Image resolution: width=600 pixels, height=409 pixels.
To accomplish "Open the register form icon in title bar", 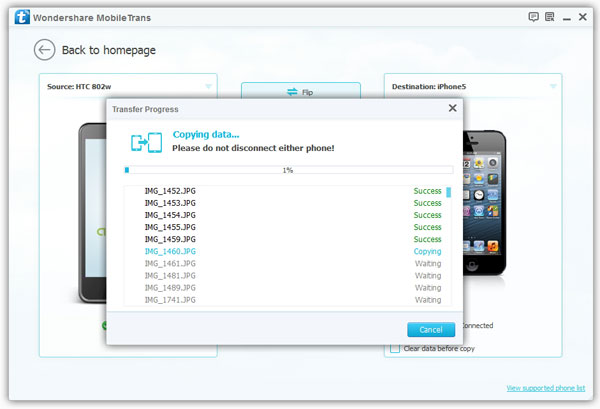I will tap(549, 17).
